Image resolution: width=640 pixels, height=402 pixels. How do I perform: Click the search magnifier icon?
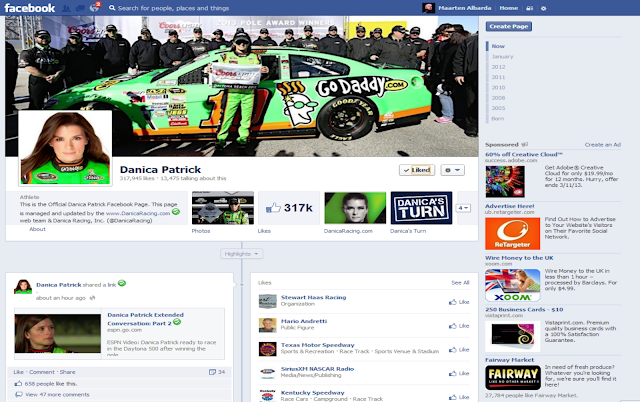(x=111, y=8)
